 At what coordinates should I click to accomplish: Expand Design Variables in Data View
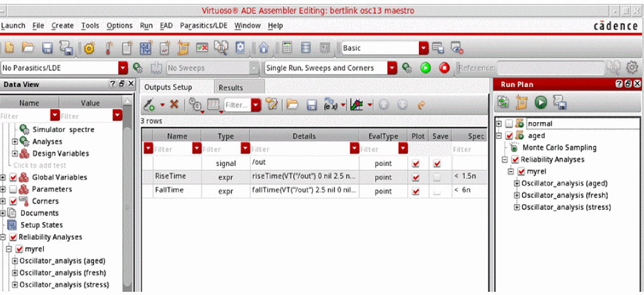15,154
